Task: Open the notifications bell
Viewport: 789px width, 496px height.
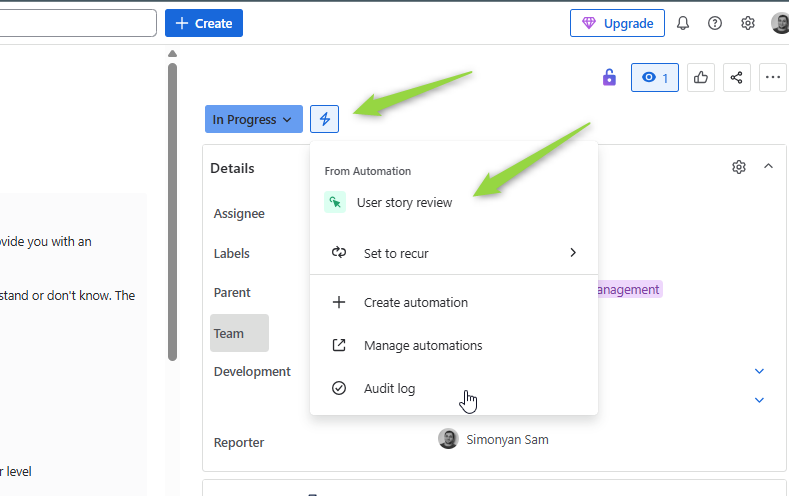Action: click(x=683, y=23)
